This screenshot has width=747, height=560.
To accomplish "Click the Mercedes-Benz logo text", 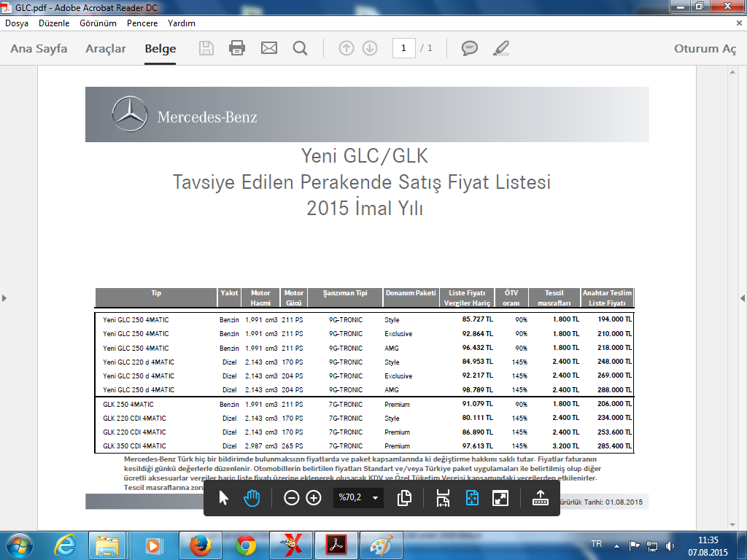I will 207,117.
